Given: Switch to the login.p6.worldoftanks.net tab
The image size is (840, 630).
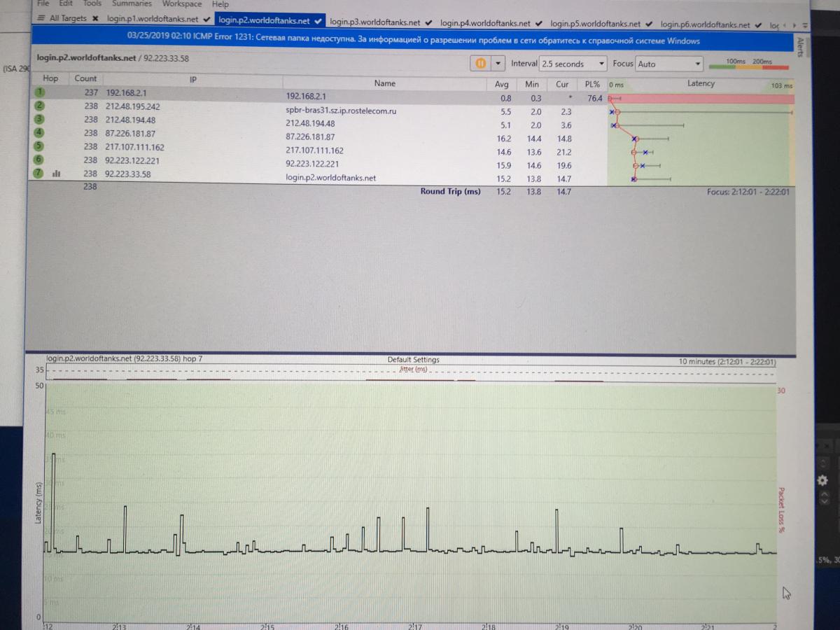Looking at the screenshot, I should pyautogui.click(x=710, y=24).
